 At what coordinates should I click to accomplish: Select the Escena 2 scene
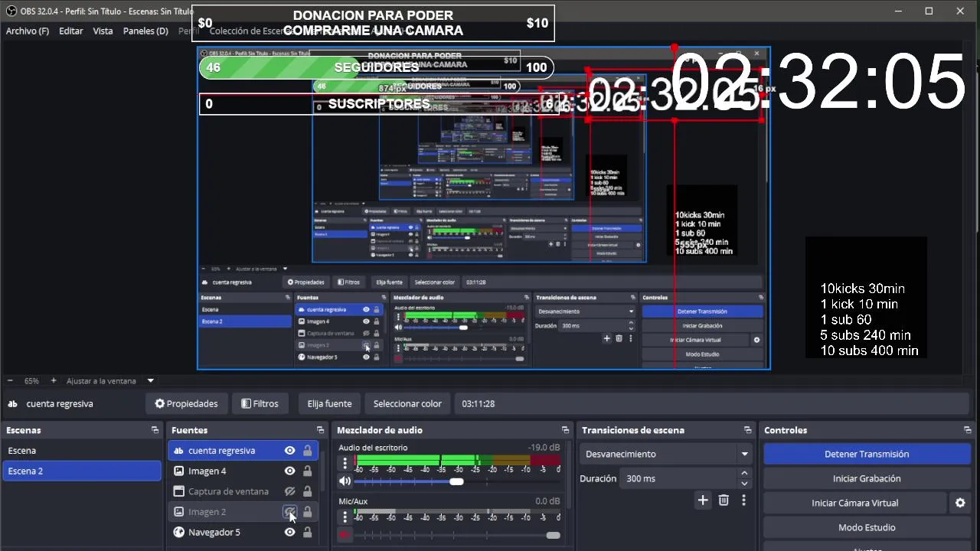82,471
